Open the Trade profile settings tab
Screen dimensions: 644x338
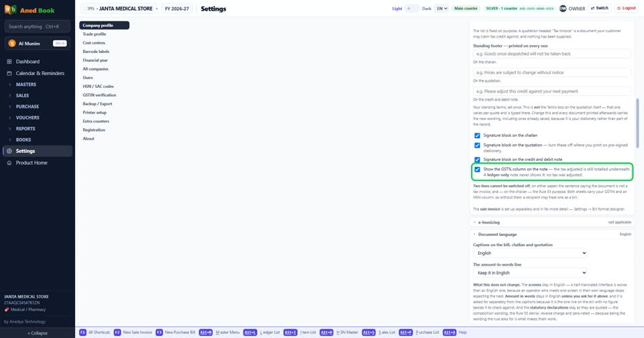tap(105, 34)
